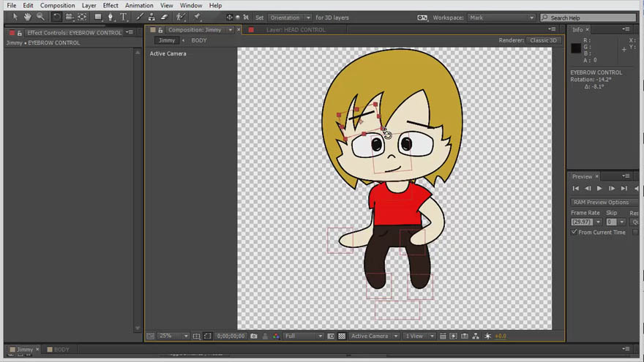Toggle the Composition viewer lock
Screen dimensions: 644x362
160,30
